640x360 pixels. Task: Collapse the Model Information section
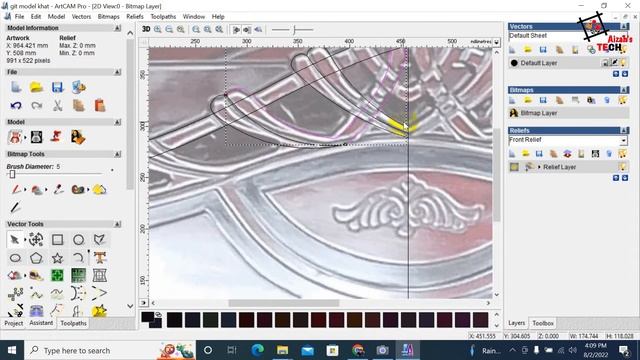tap(117, 28)
